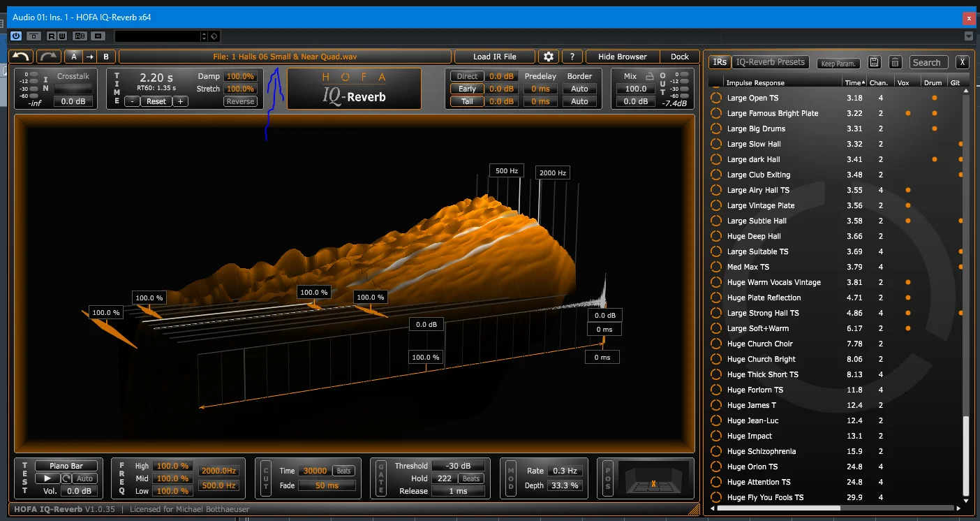
Task: Click the save preset floppy disk icon
Action: coord(875,63)
